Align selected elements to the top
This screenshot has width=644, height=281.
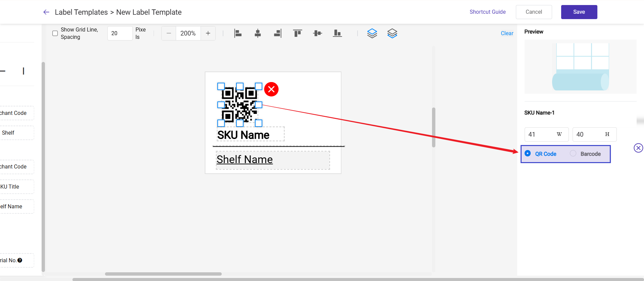coord(298,33)
